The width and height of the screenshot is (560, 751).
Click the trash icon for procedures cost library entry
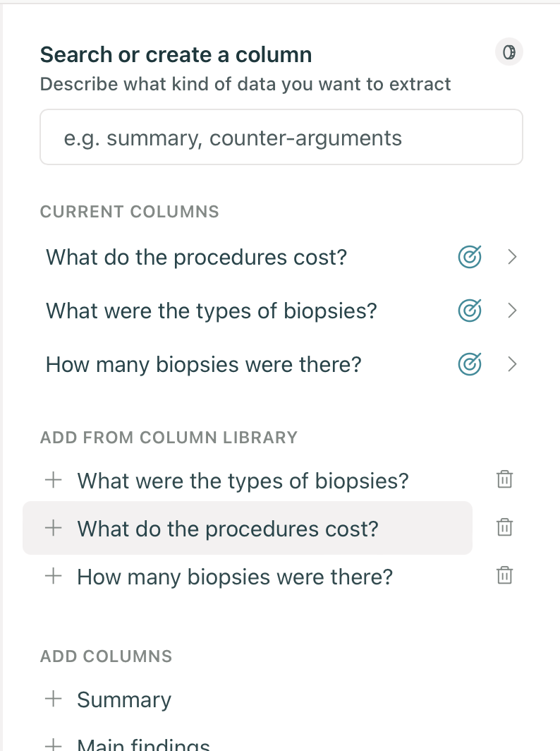[504, 527]
